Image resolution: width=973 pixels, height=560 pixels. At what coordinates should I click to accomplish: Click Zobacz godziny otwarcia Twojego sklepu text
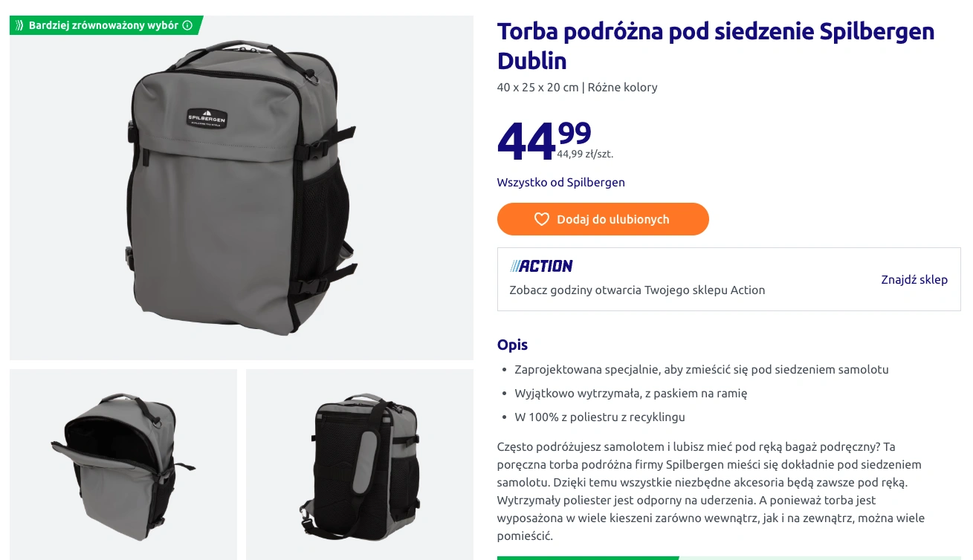click(x=637, y=290)
